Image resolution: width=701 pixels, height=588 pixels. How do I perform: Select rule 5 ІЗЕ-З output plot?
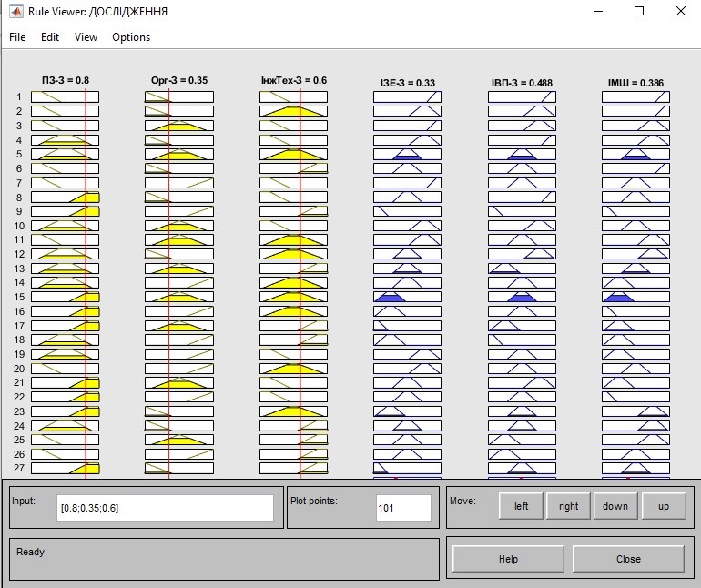click(x=407, y=154)
